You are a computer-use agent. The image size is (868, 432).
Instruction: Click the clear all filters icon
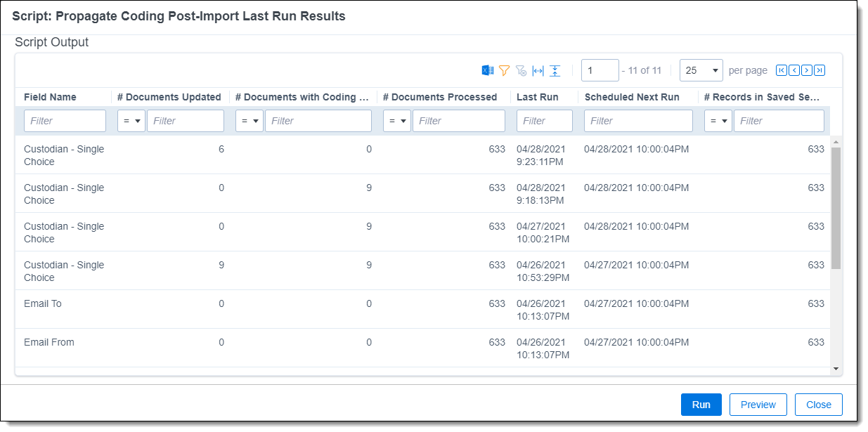pos(521,70)
